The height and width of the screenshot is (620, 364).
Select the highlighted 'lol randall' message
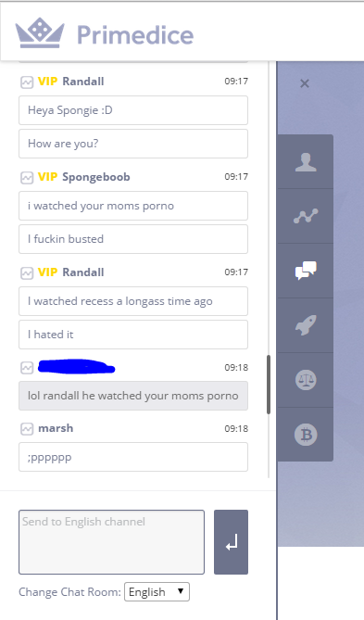click(x=133, y=396)
